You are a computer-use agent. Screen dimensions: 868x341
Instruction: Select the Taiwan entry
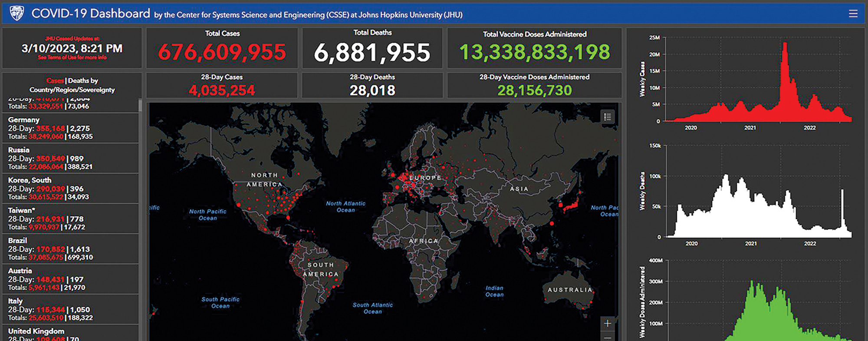21,210
